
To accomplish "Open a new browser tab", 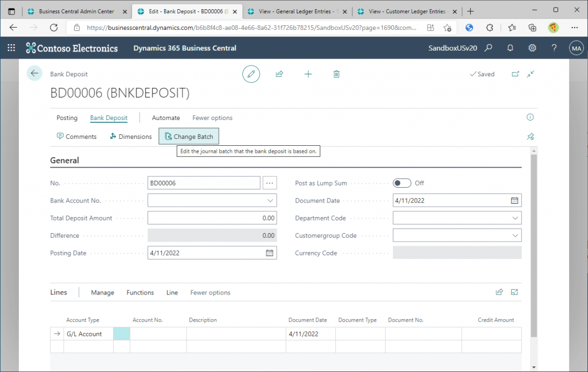I will pos(470,11).
